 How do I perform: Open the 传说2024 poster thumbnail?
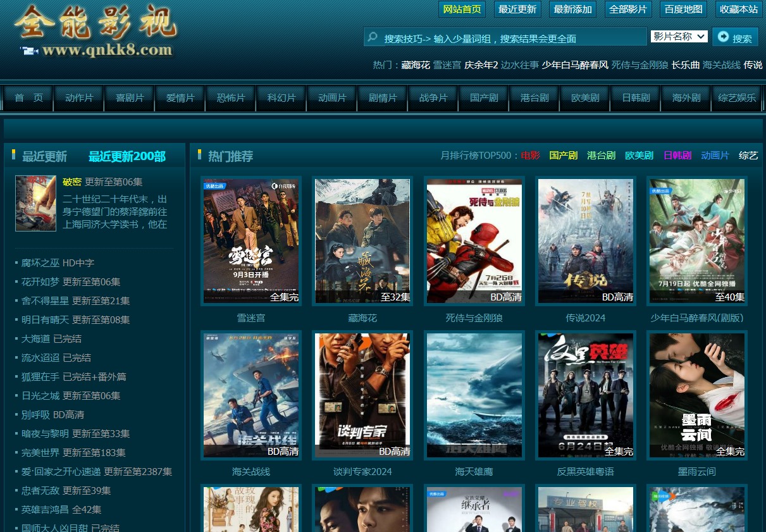tap(586, 241)
